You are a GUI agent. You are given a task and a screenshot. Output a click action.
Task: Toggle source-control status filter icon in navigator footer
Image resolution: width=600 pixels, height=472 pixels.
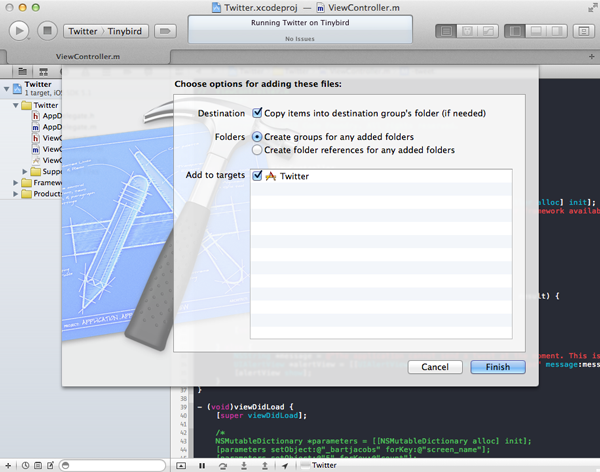[38, 465]
